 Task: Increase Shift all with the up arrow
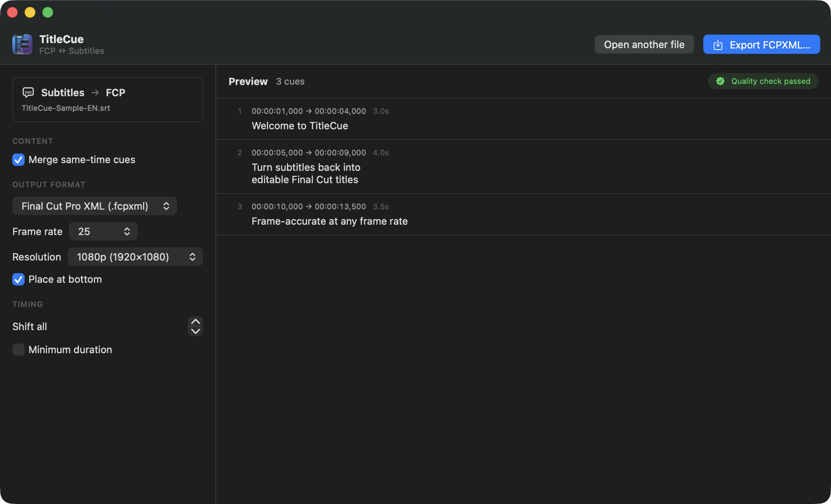coord(195,322)
